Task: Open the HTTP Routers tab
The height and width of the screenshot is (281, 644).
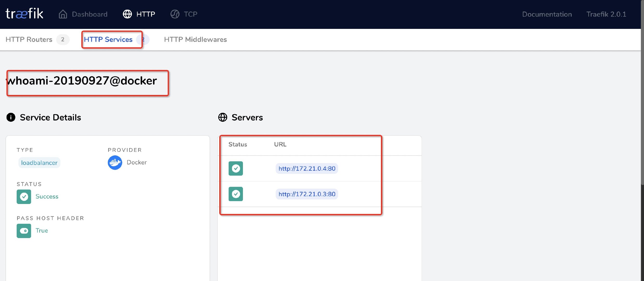Action: [29, 40]
